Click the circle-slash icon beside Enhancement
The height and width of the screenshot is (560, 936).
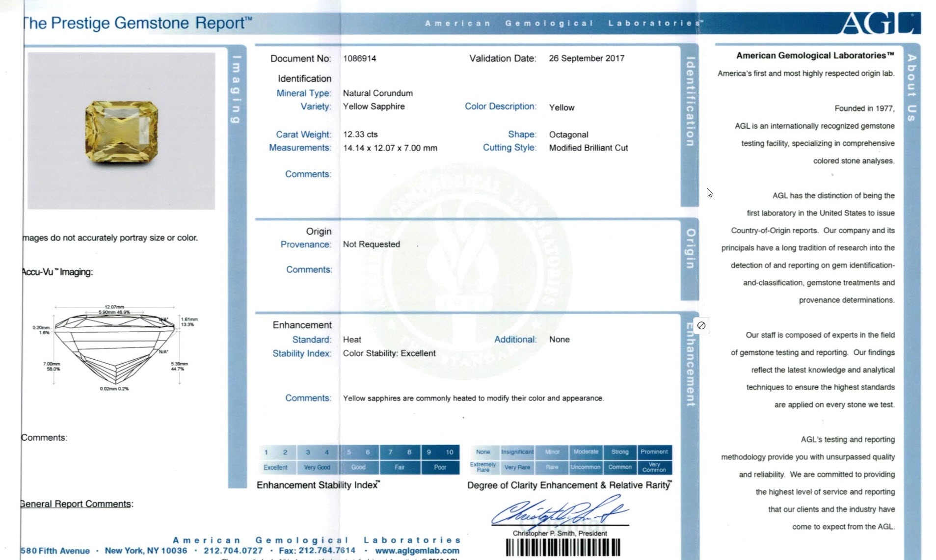pos(701,325)
